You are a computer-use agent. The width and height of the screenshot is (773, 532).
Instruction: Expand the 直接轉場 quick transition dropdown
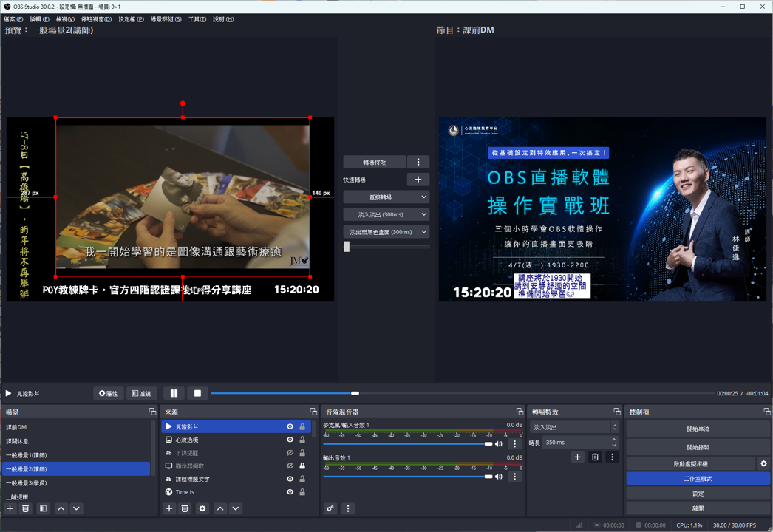point(386,197)
